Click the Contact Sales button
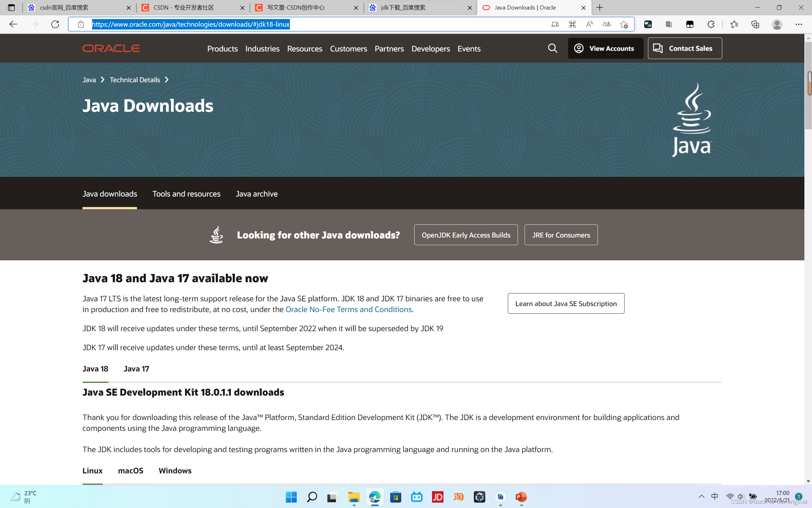The image size is (812, 508). coord(685,48)
